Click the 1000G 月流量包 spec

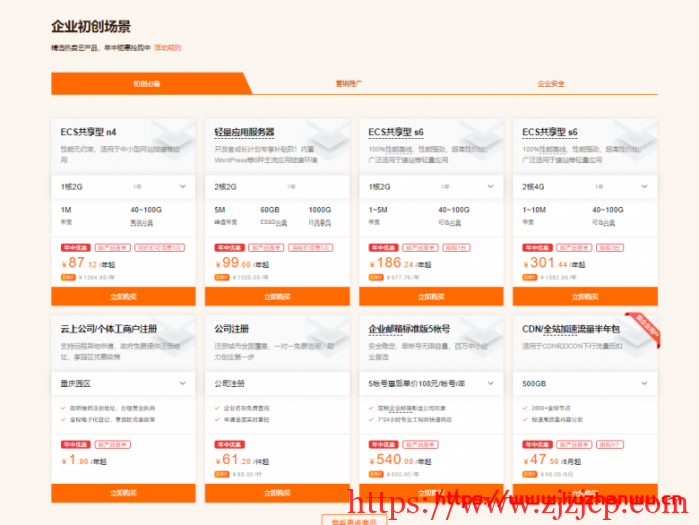320,216
